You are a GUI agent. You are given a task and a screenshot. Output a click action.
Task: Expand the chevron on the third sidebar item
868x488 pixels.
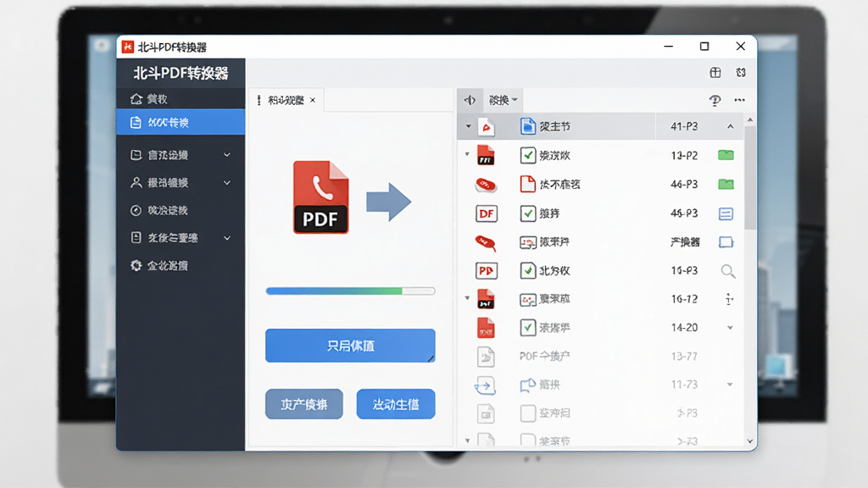coord(227,155)
